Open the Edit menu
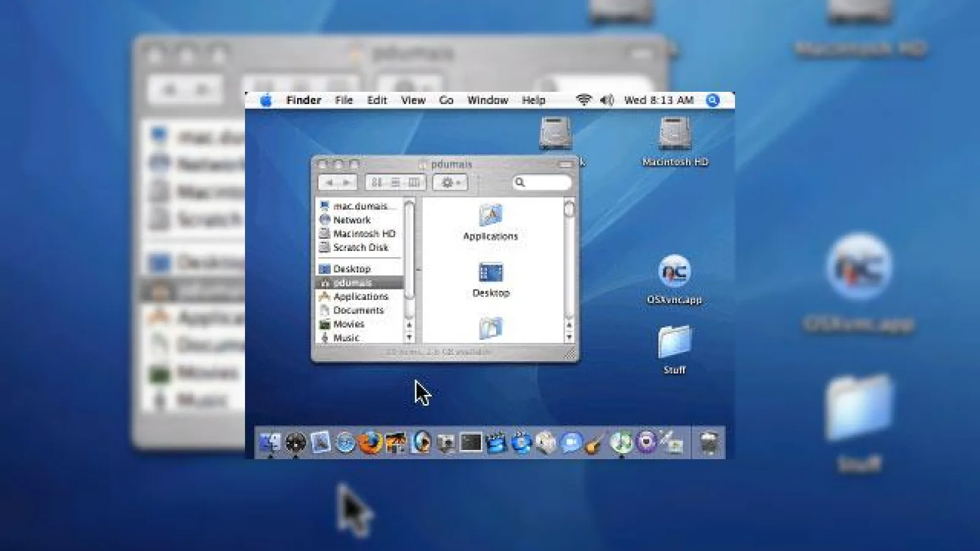This screenshot has height=551, width=980. pyautogui.click(x=377, y=100)
